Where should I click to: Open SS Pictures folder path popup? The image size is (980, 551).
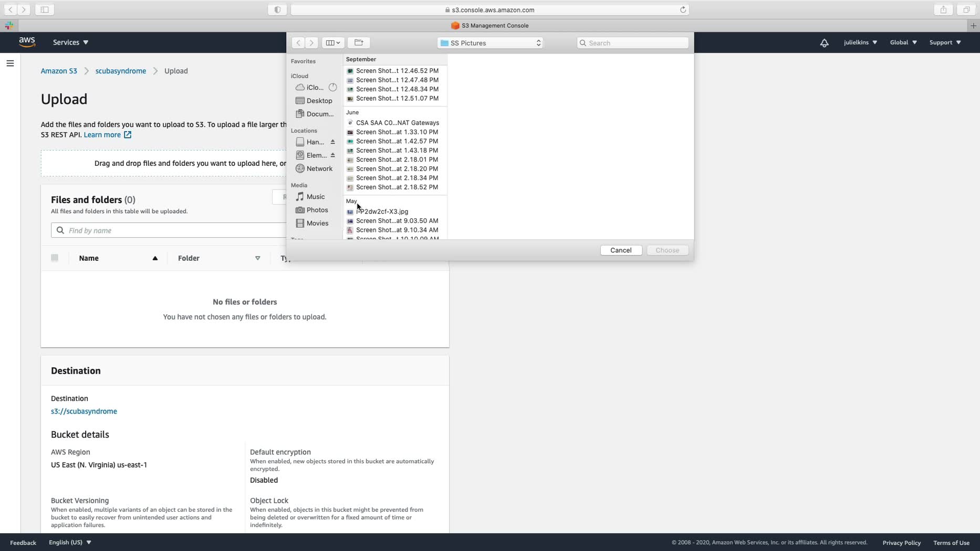(490, 43)
